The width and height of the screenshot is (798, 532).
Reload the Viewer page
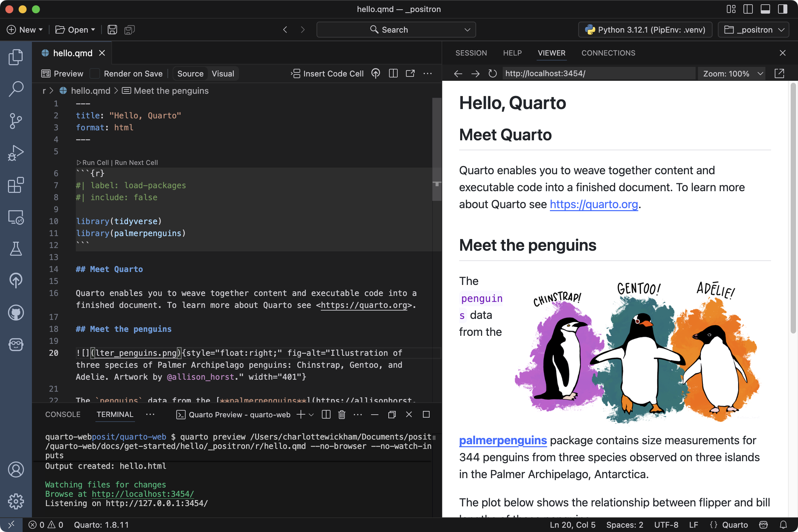(x=492, y=73)
